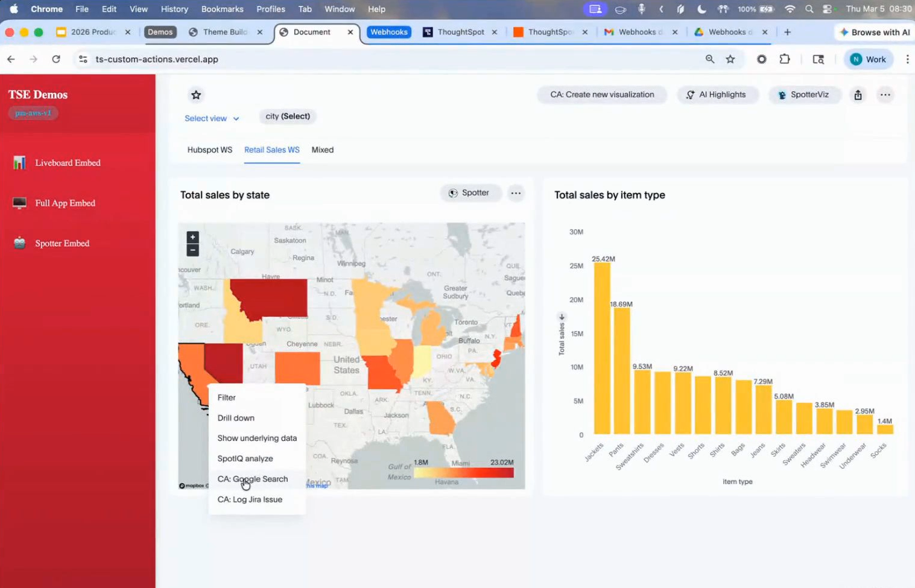Open the Work profile menu in Chrome
Screen dimensions: 915x588
(x=868, y=59)
